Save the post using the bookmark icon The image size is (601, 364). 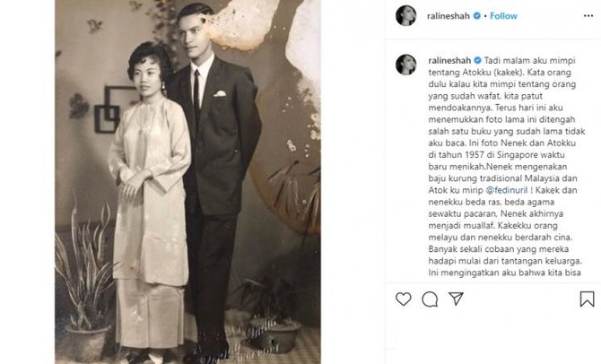[587, 299]
